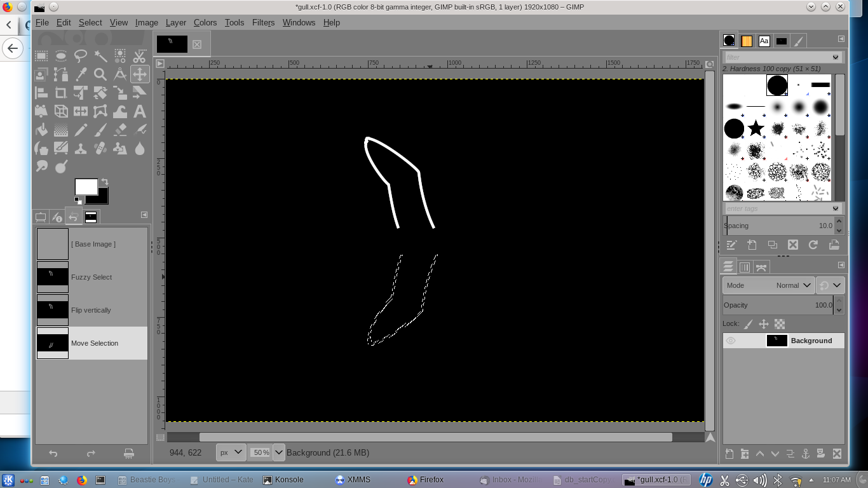
Task: Toggle Background layer visibility eye
Action: (731, 341)
